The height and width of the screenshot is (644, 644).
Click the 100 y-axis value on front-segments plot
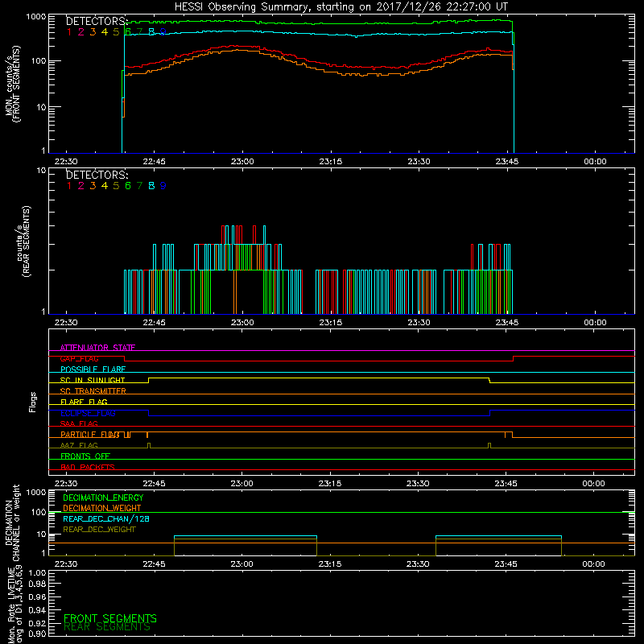39,61
